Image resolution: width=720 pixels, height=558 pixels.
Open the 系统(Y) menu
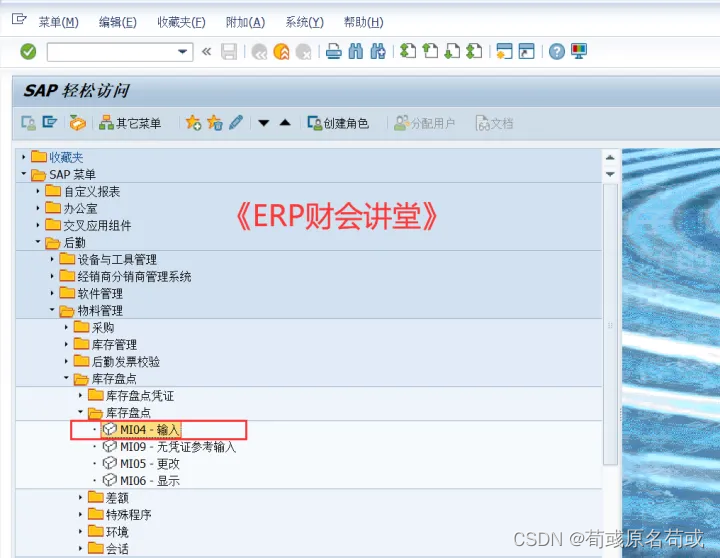pos(304,22)
